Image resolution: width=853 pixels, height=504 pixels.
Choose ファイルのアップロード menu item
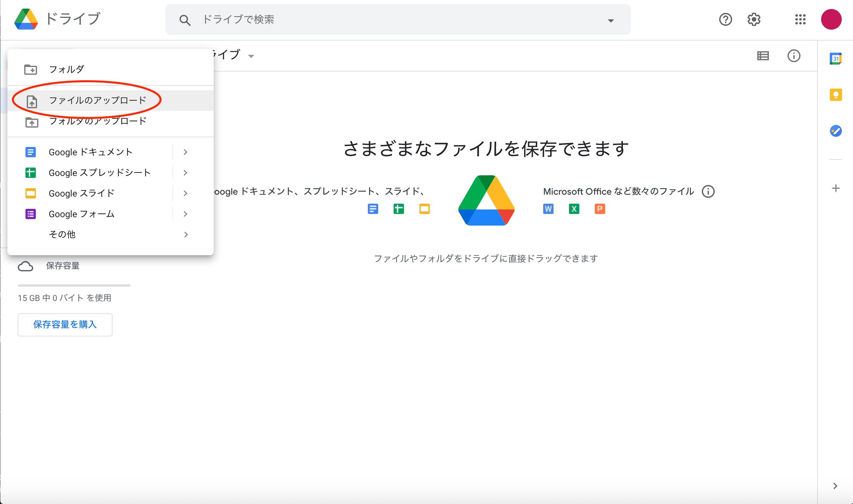[110, 101]
